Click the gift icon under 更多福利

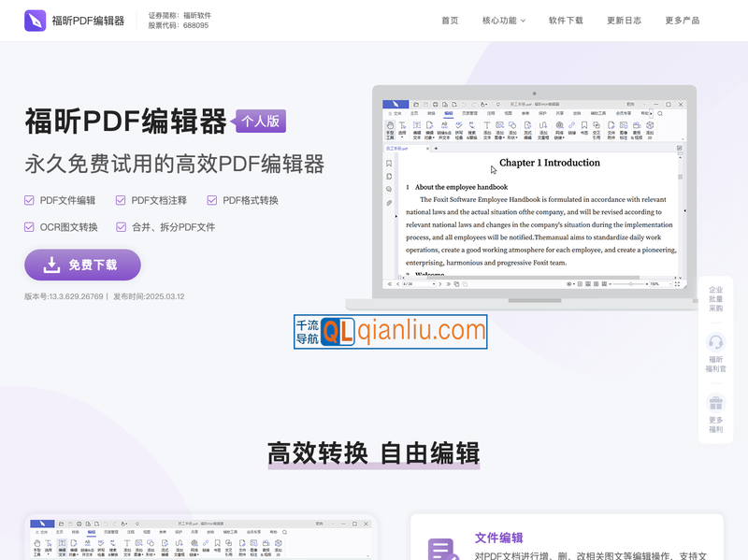(x=715, y=401)
